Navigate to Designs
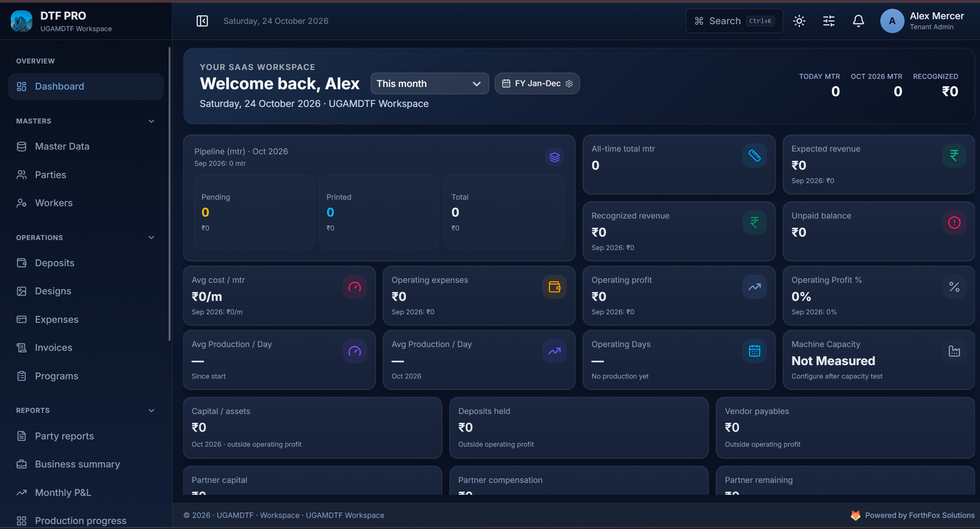Screen dimensions: 980x529 click(86, 291)
